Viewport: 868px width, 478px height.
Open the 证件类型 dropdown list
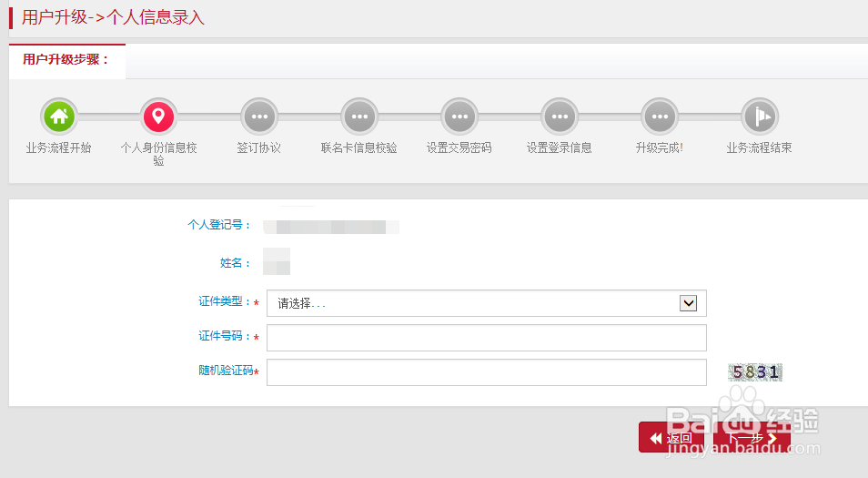coord(487,303)
